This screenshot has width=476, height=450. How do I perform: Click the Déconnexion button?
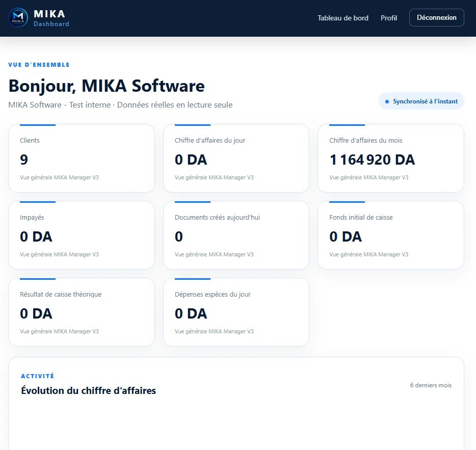tap(436, 18)
